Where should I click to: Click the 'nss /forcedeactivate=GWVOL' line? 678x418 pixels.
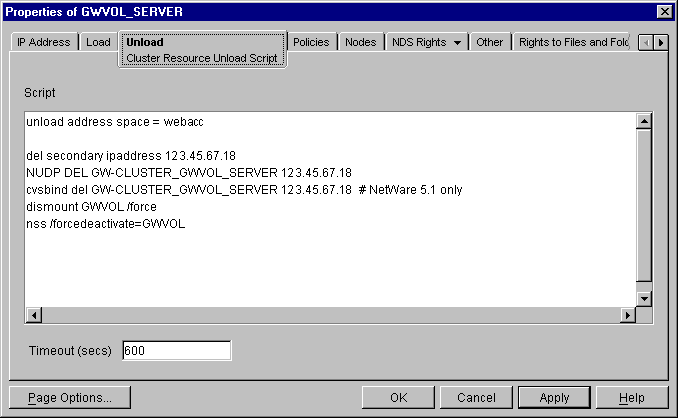pyautogui.click(x=106, y=223)
